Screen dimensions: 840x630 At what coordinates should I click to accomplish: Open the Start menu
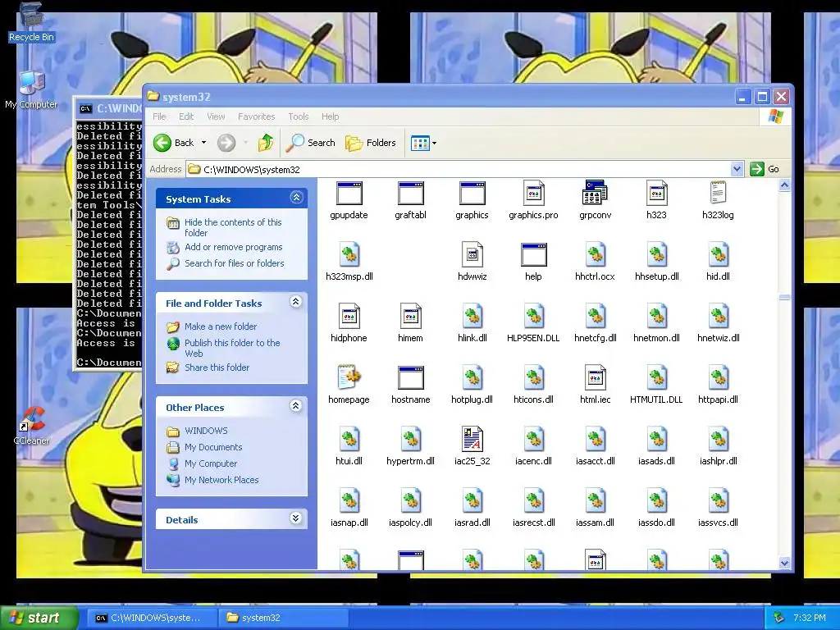coord(39,618)
